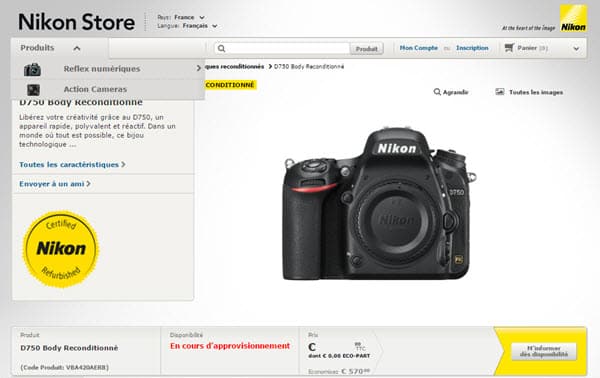Viewport: 600px width, 378px height.
Task: Click D750 Body Reconditionné in bottom bar
Action: 69,348
